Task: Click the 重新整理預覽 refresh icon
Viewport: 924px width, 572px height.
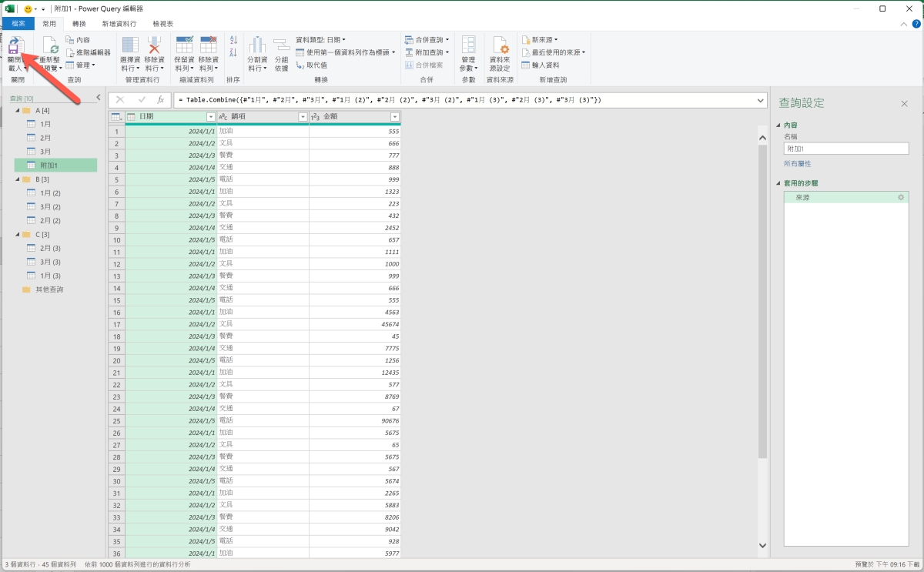Action: click(51, 46)
